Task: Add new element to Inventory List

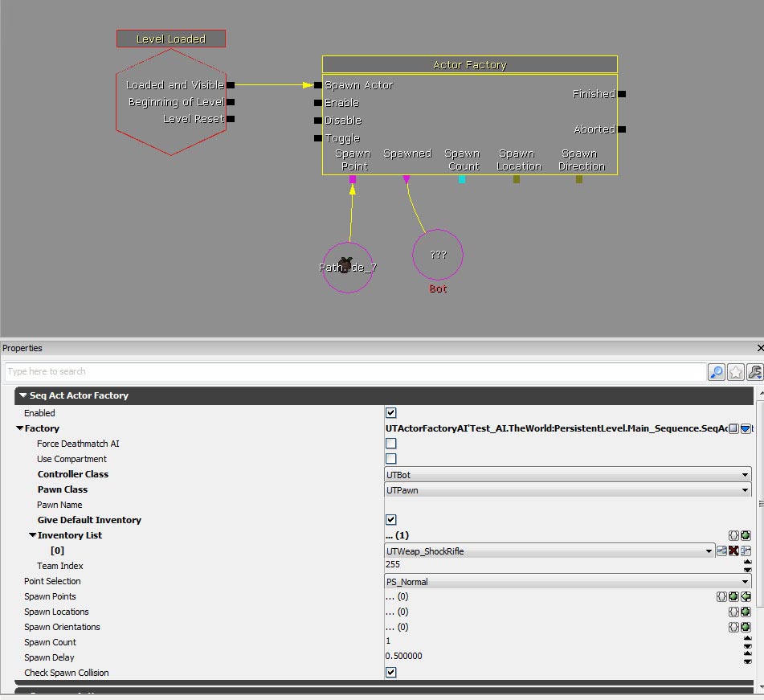Action: [x=746, y=535]
